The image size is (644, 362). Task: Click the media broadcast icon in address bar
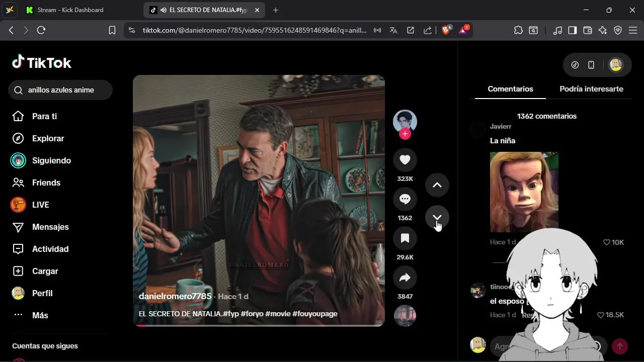(x=377, y=30)
